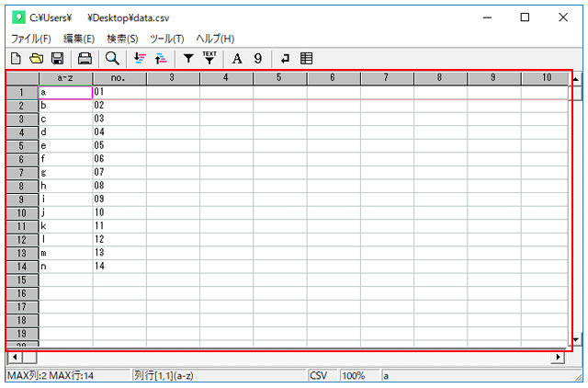Screen dimensions: 588x388
Task: Click cell containing 'h'
Action: [x=65, y=186]
